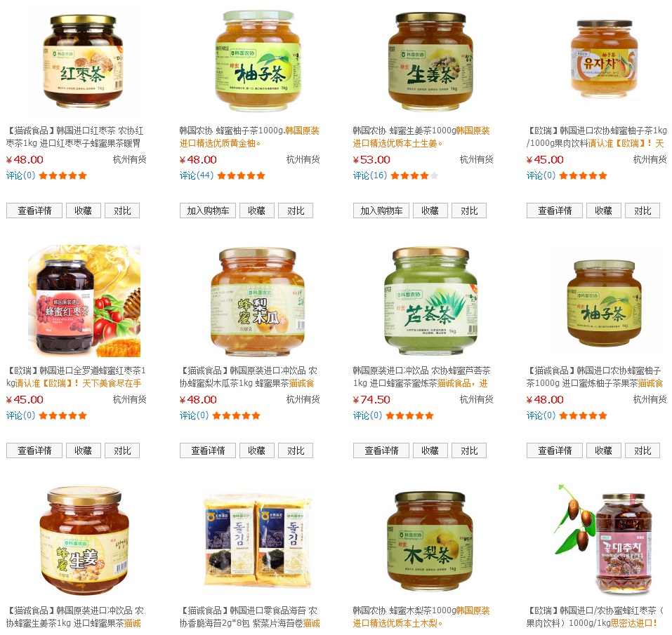The image size is (672, 635).
Task: Open the green 芦荟茶 jar thumbnail
Action: point(430,300)
